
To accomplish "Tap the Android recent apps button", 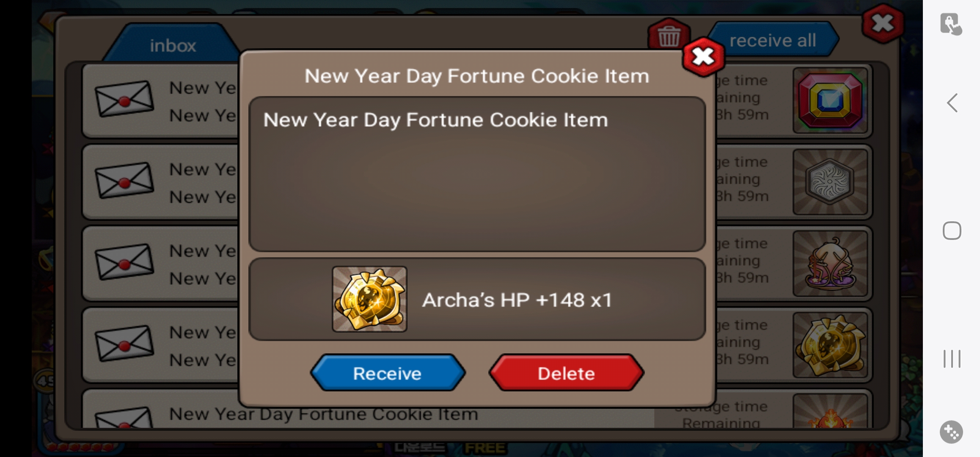I will tap(952, 359).
